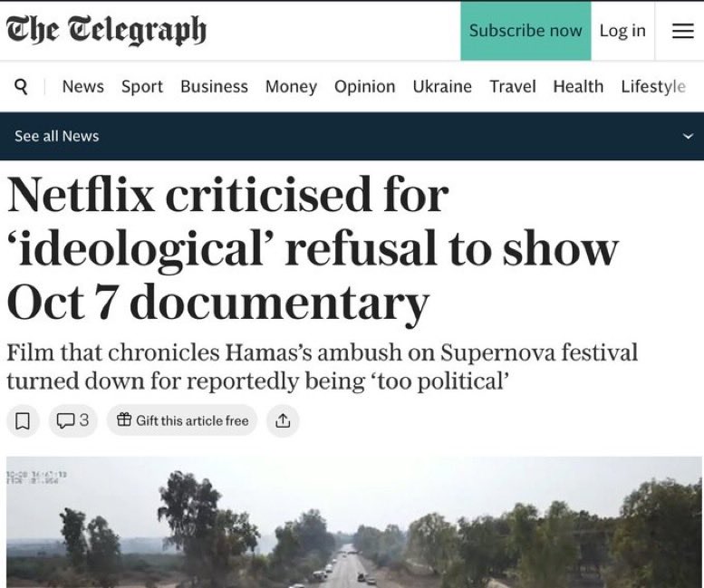
Task: Click the search magnifier icon
Action: [x=21, y=86]
